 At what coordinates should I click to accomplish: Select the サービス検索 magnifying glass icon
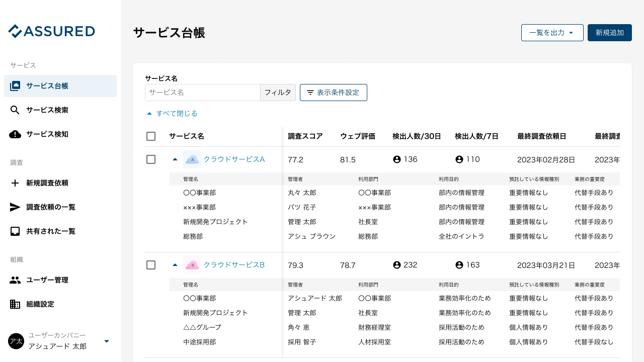[x=15, y=110]
